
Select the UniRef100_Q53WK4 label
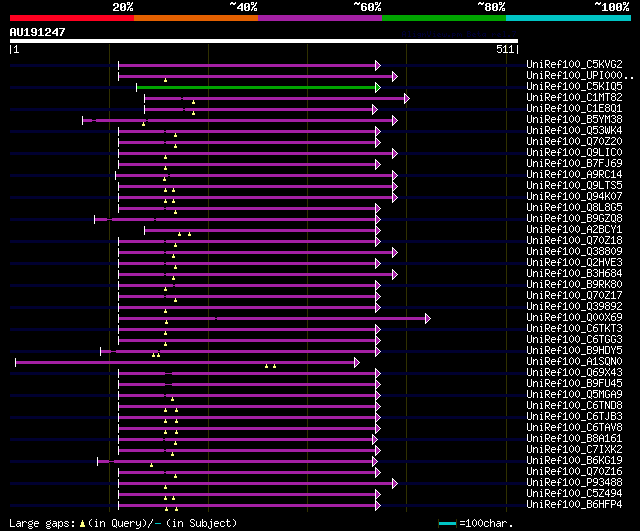click(x=574, y=131)
